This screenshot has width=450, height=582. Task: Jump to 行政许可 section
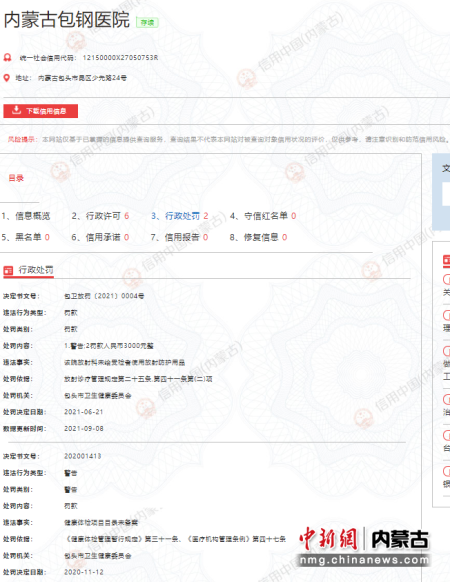pos(100,216)
